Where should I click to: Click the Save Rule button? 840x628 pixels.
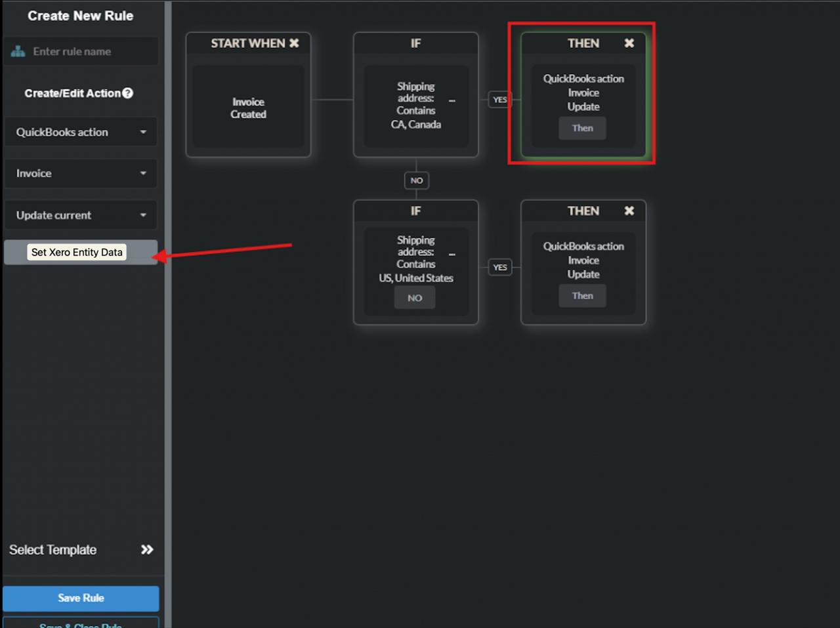tap(81, 598)
